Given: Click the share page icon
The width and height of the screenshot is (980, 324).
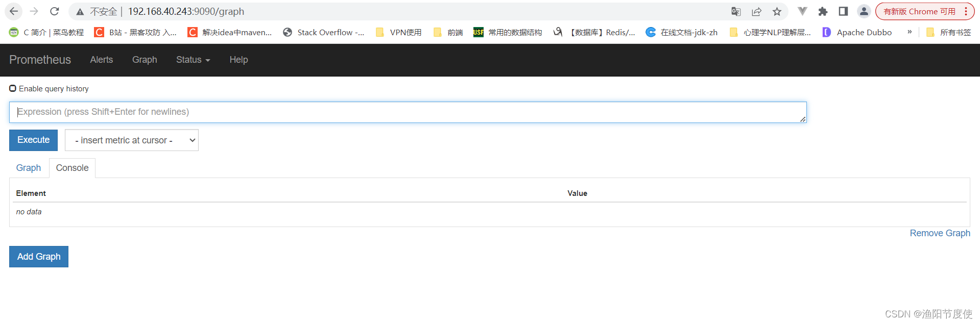Looking at the screenshot, I should pyautogui.click(x=756, y=11).
